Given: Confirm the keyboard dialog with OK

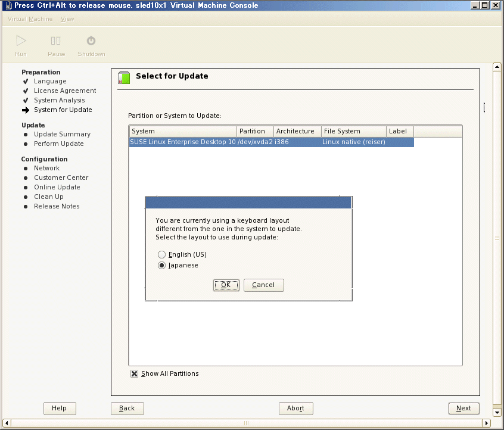Looking at the screenshot, I should pyautogui.click(x=226, y=285).
